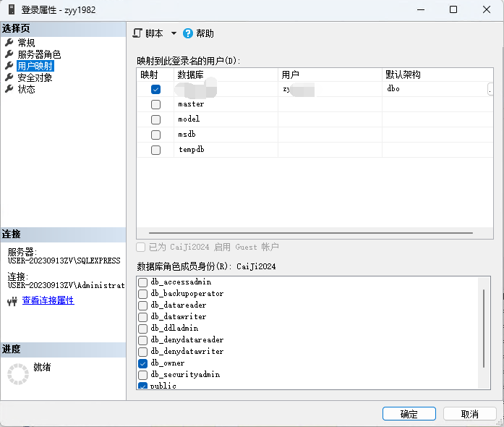
Task: Select the 服务器角色 page wrench icon
Action: (9, 54)
